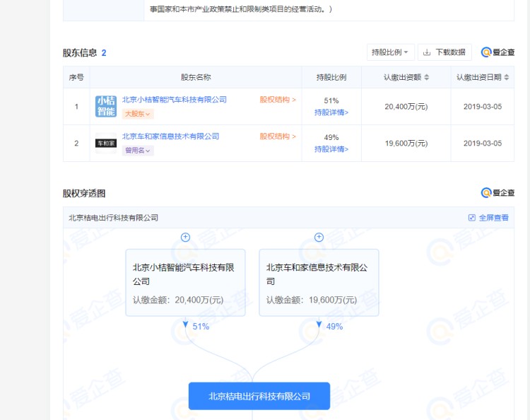
Task: Click the 下载数据 download button
Action: 444,52
